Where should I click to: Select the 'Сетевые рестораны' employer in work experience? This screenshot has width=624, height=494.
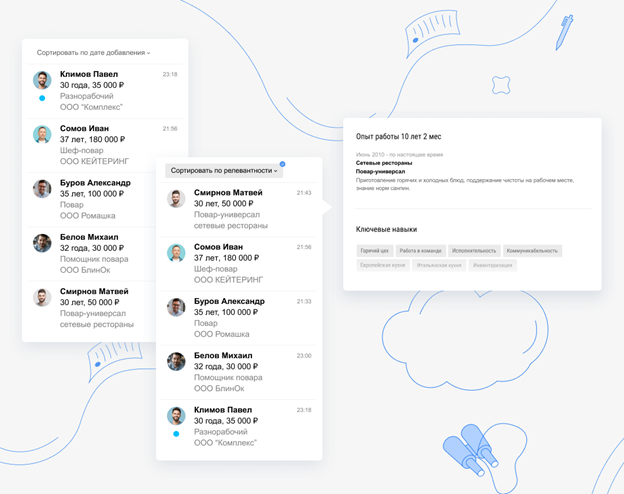coord(385,163)
